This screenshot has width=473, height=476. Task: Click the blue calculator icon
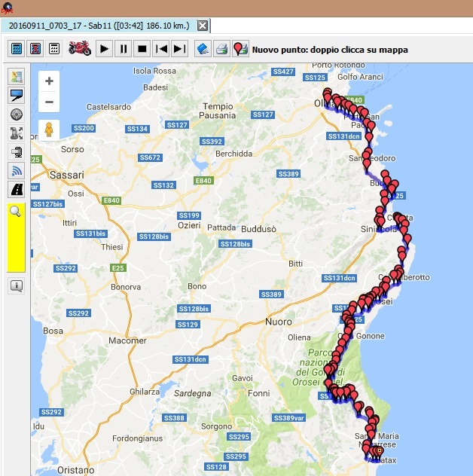point(17,49)
